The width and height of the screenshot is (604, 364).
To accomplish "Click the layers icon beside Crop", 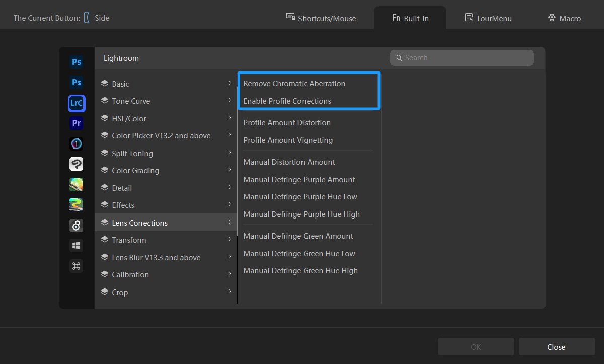I will pyautogui.click(x=105, y=292).
